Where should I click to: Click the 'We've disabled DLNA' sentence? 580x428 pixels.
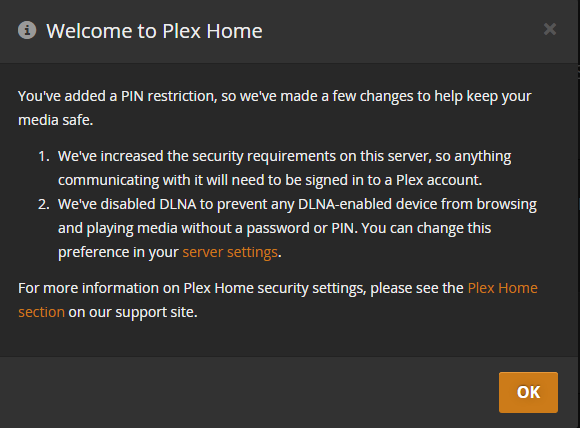coord(297,228)
